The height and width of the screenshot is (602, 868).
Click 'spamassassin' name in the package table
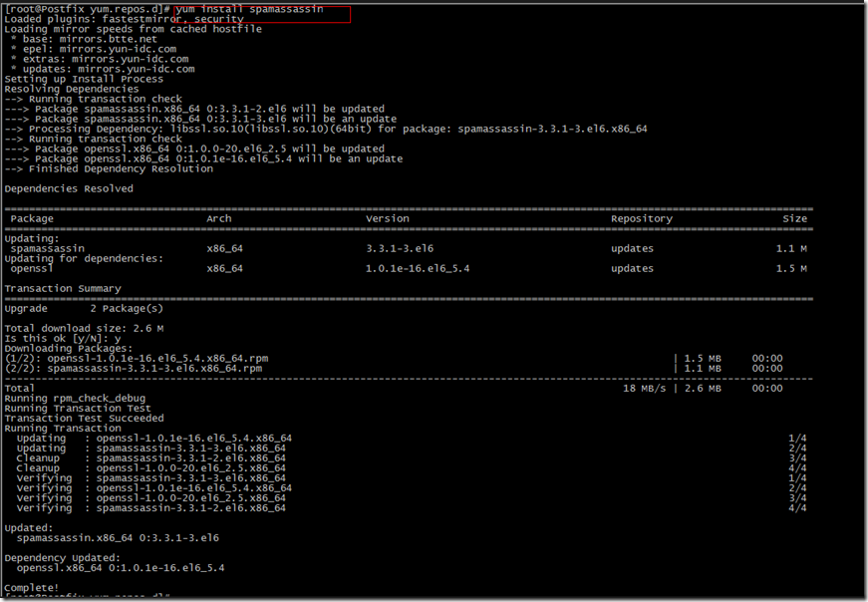point(48,248)
